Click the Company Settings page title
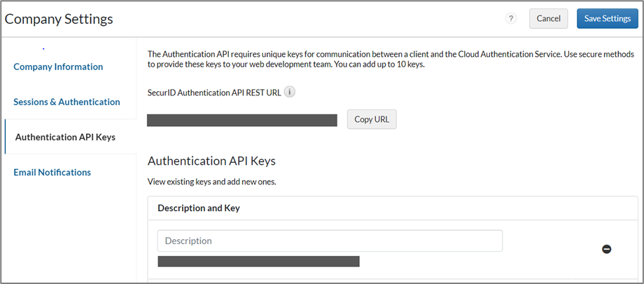This screenshot has height=284, width=644. tap(59, 19)
